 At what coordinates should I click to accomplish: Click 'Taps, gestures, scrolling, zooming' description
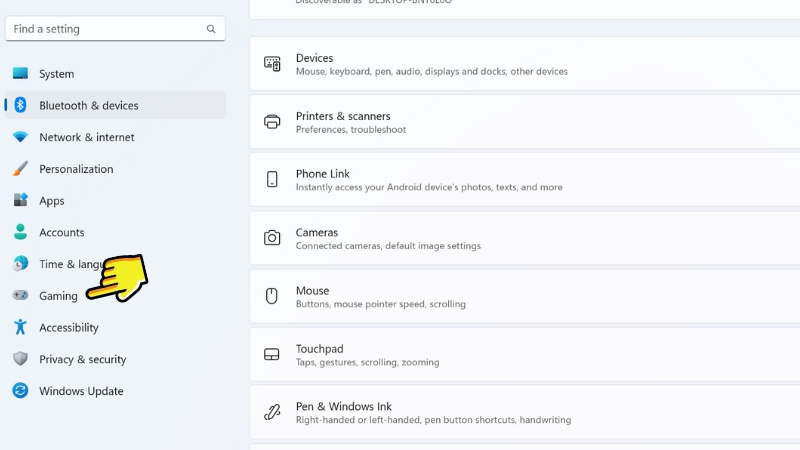click(x=367, y=362)
